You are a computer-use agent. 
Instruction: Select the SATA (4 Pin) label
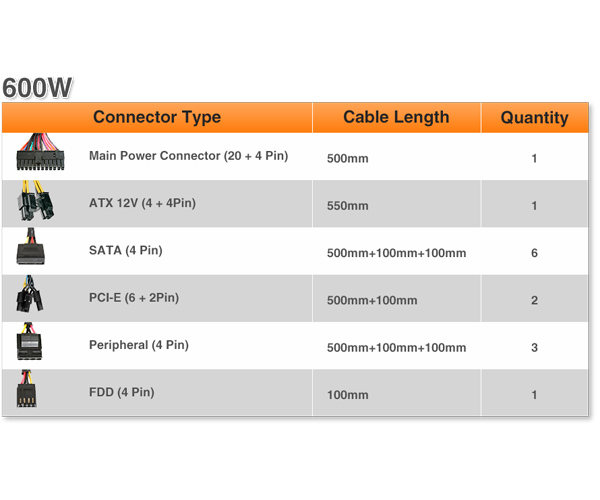pyautogui.click(x=126, y=250)
